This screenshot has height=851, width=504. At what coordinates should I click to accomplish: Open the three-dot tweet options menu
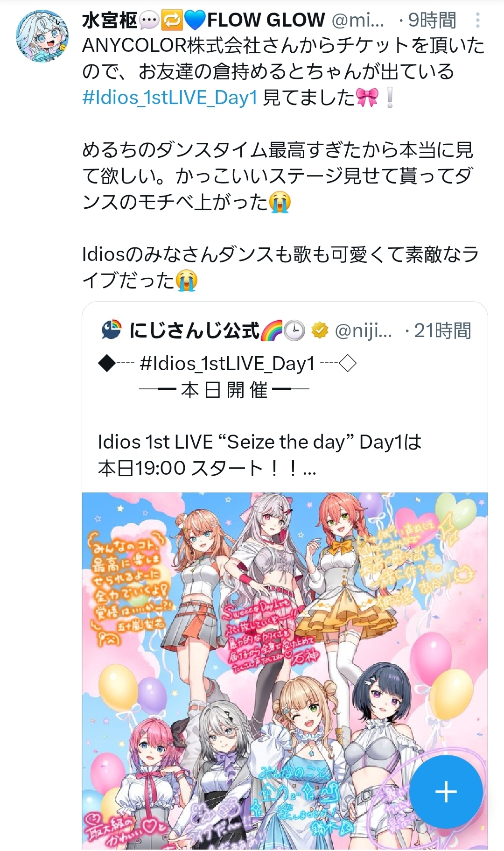(477, 20)
